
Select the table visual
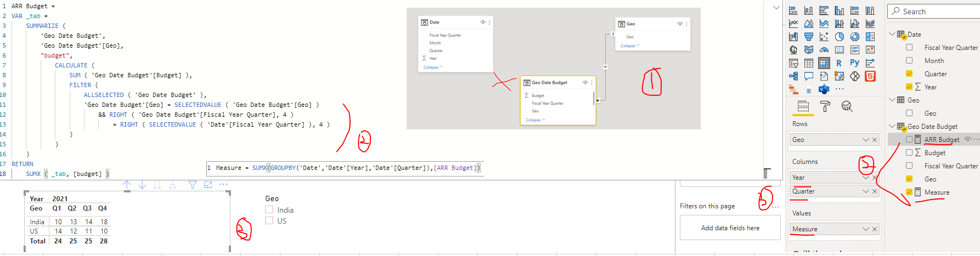coord(809,63)
